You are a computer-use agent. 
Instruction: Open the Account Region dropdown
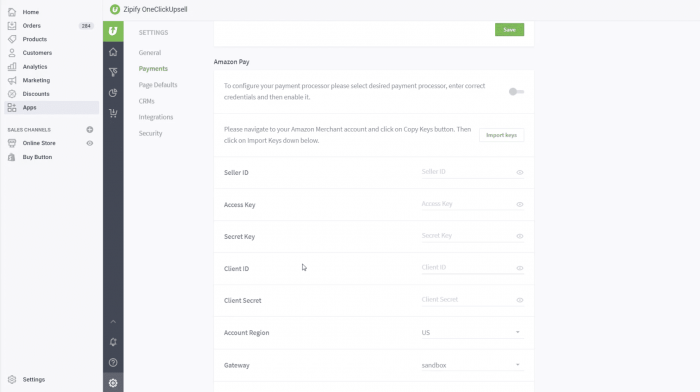pos(472,333)
